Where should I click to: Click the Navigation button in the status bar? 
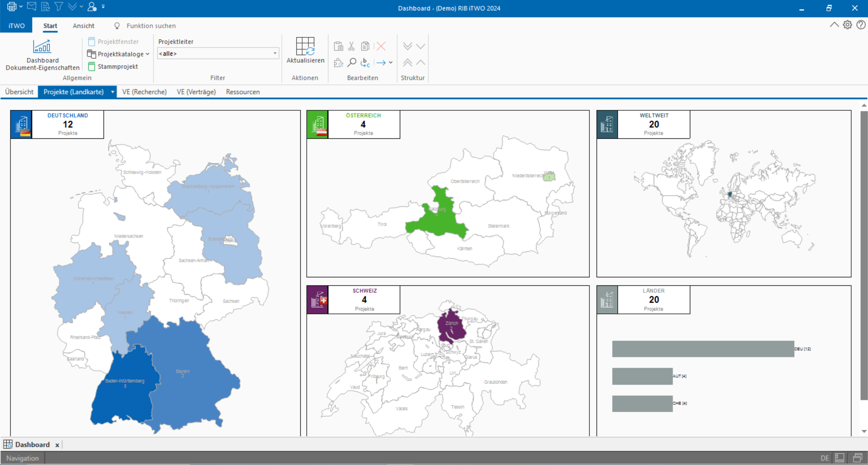pyautogui.click(x=23, y=458)
